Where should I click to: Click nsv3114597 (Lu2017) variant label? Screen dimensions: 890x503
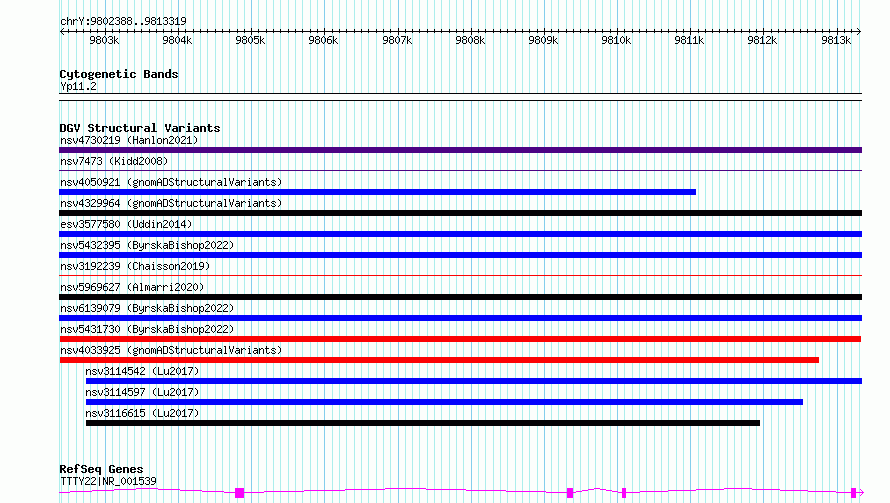(x=142, y=392)
